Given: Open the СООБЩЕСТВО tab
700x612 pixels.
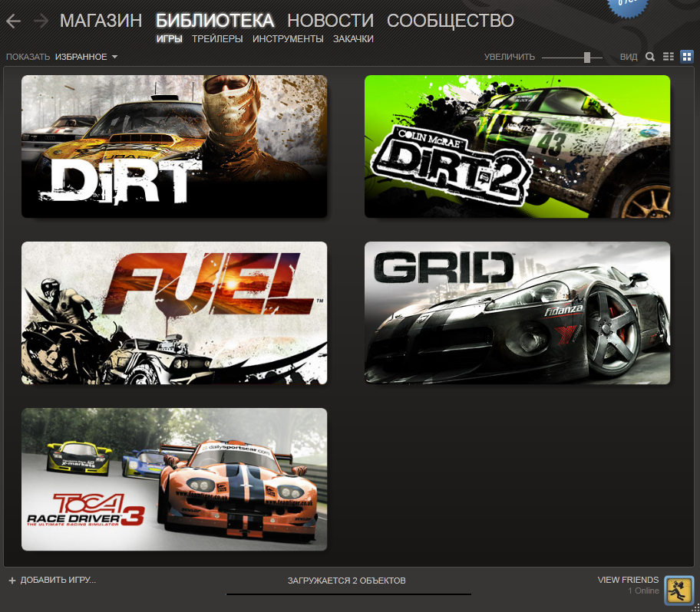Looking at the screenshot, I should [451, 21].
